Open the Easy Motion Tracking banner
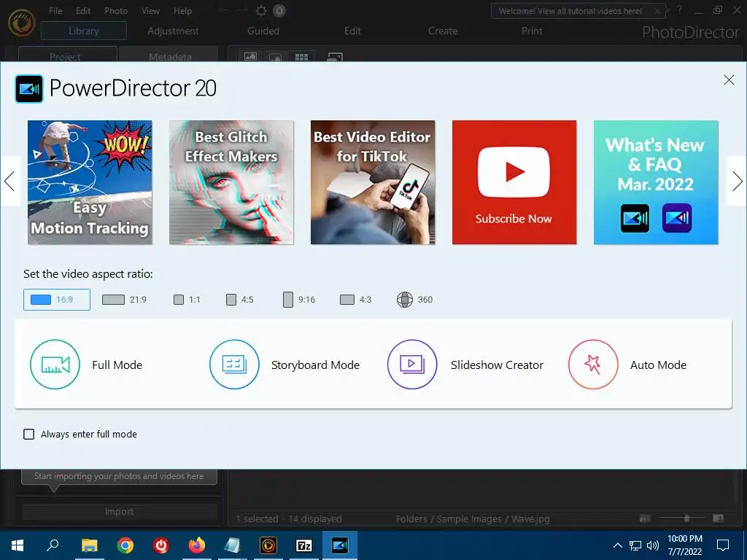Screen dimensions: 747x560 point(90,182)
